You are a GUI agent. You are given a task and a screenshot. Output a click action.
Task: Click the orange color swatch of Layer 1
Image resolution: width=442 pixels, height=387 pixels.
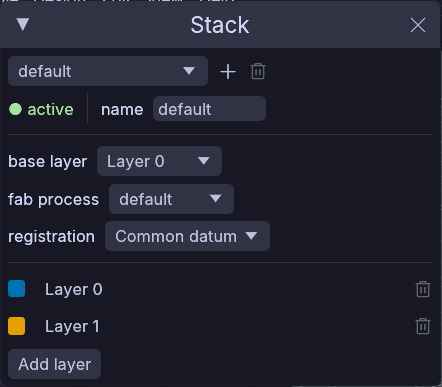coord(17,326)
